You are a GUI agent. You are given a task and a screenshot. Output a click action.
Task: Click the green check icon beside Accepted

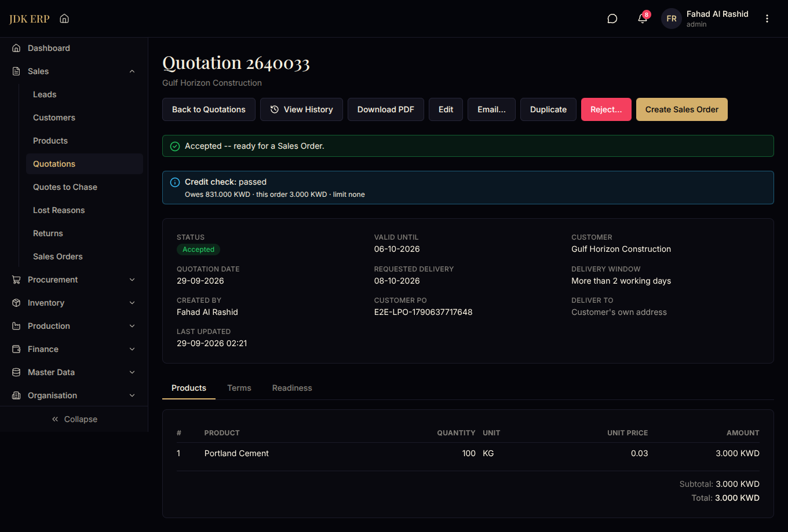174,146
